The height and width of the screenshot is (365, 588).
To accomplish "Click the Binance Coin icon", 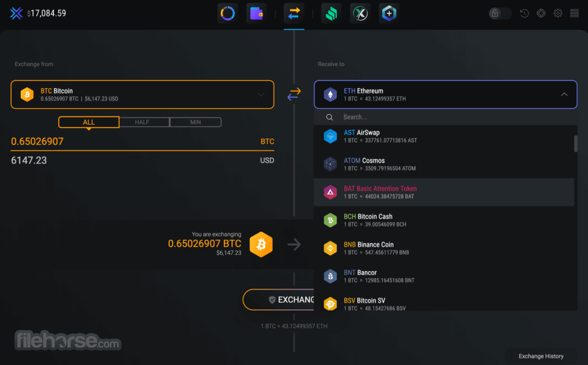I will 330,248.
